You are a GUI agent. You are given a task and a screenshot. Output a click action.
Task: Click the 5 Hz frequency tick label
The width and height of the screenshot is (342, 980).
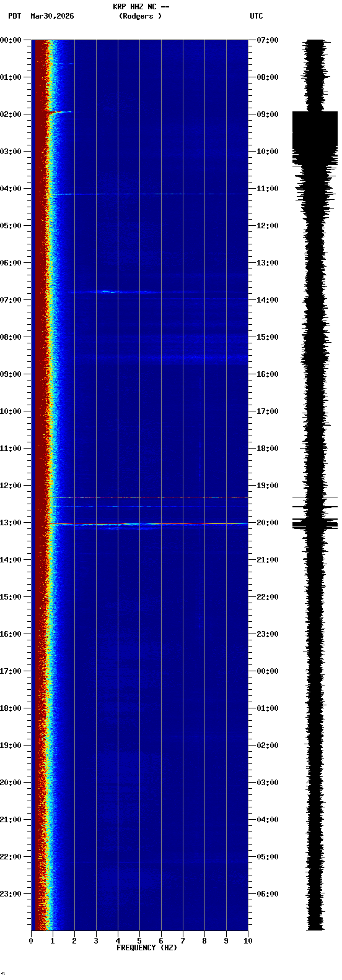[139, 941]
